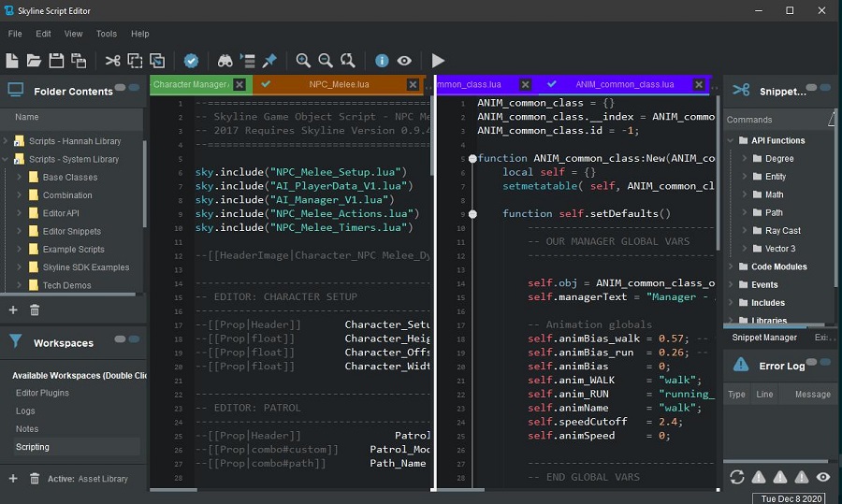Toggle the grey pill on Workspaces header

click(x=120, y=338)
